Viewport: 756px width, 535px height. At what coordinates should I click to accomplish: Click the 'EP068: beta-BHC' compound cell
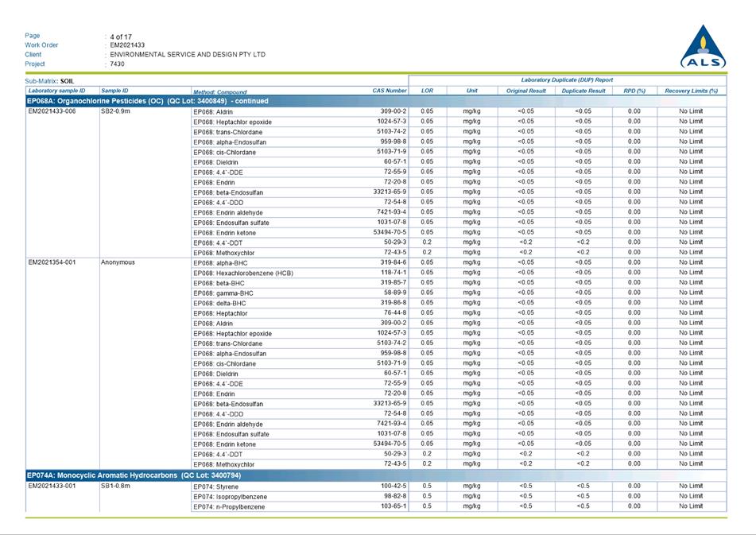click(219, 284)
